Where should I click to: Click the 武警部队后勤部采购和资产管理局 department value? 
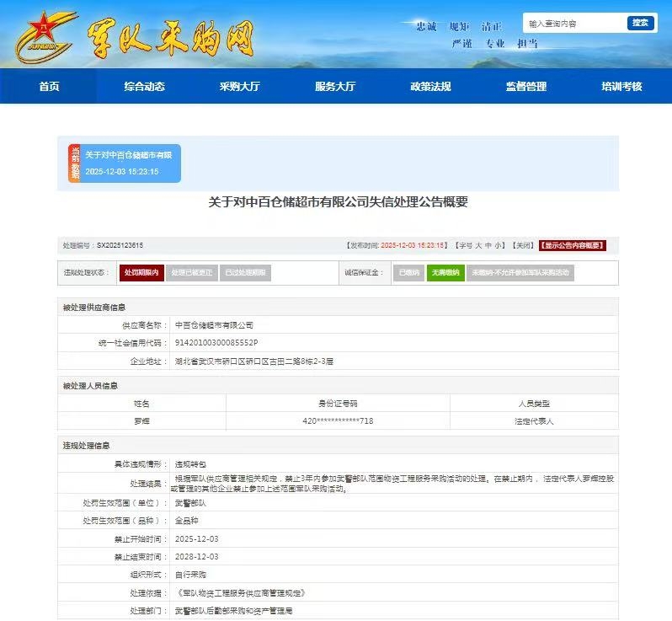[x=233, y=611]
